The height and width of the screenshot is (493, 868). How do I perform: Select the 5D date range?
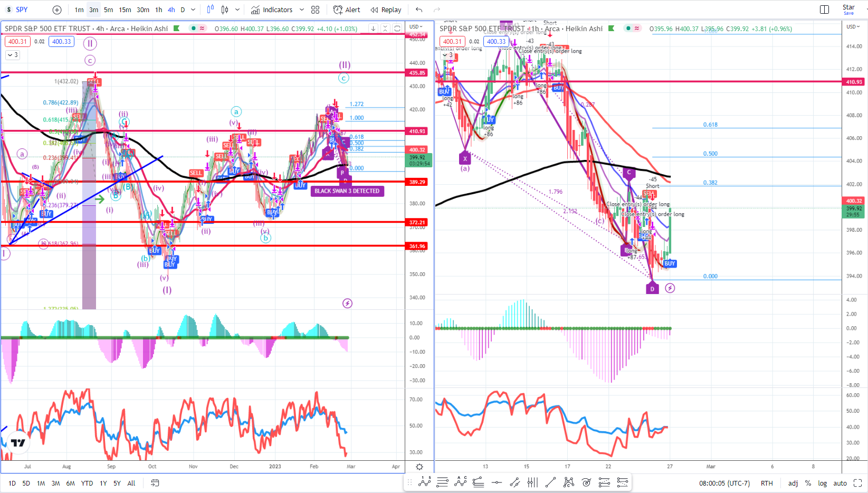coord(26,483)
